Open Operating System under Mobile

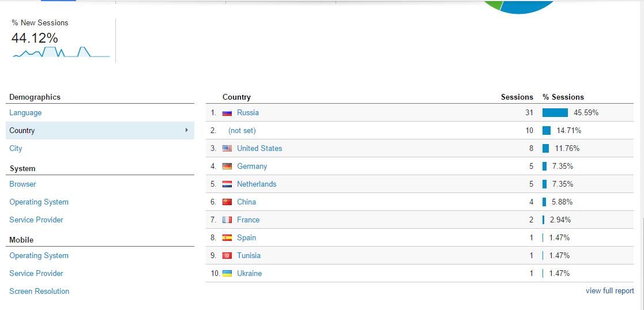(x=39, y=255)
